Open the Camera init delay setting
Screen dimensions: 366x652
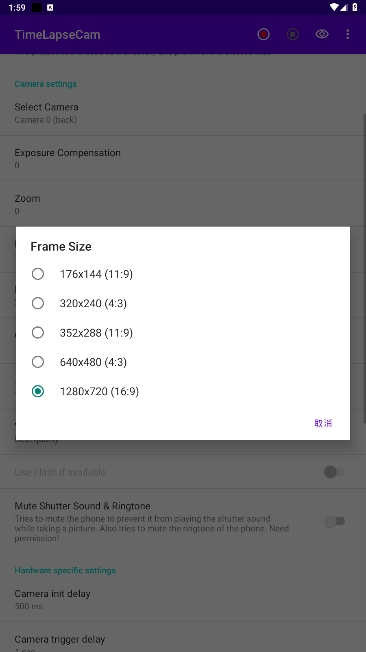[x=183, y=599]
